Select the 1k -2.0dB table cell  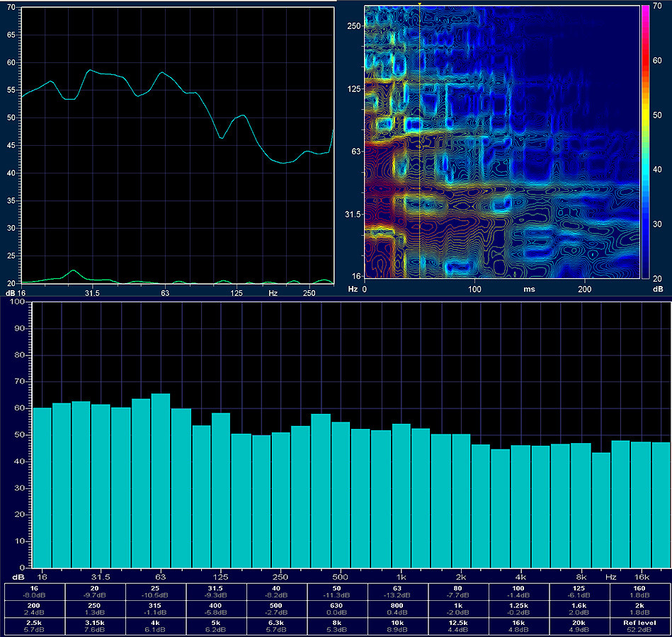click(x=457, y=609)
